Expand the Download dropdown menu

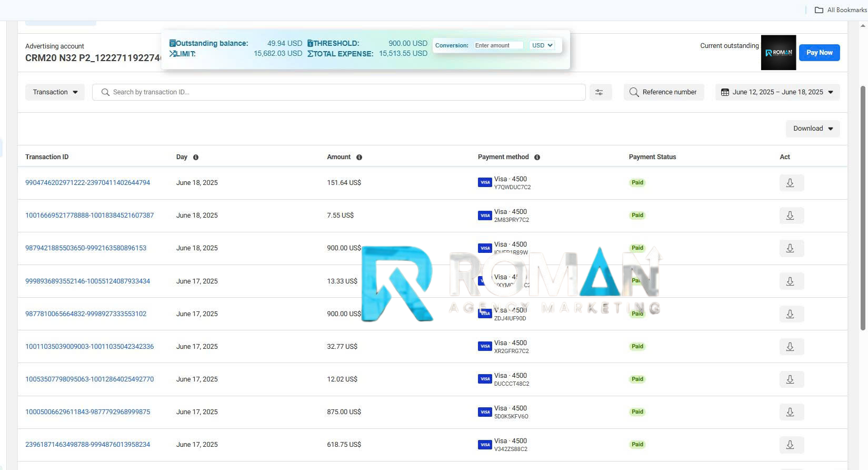[812, 129]
